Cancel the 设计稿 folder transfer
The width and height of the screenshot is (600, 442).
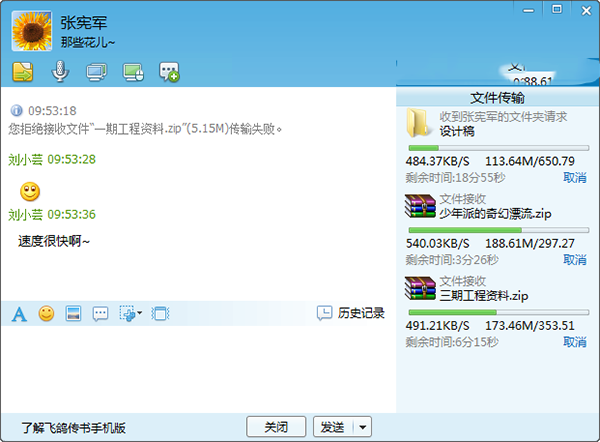click(575, 178)
